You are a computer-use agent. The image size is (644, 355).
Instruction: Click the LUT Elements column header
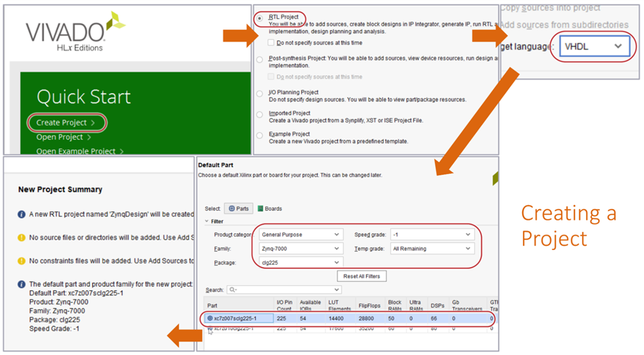tap(340, 305)
